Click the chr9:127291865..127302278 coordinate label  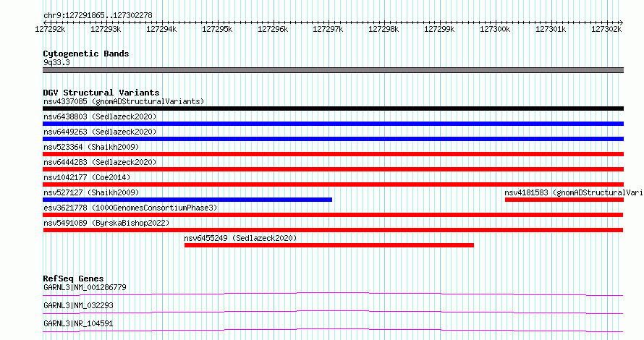pyautogui.click(x=98, y=16)
